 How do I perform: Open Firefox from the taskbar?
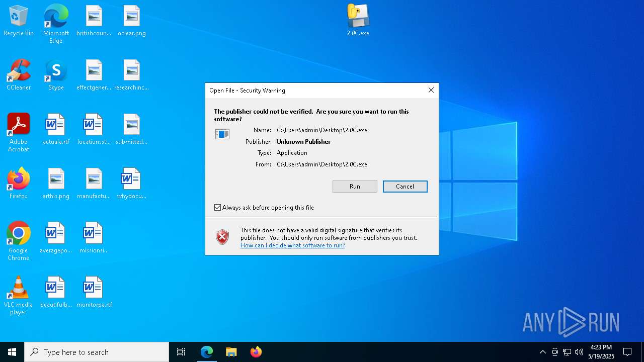[x=256, y=352]
